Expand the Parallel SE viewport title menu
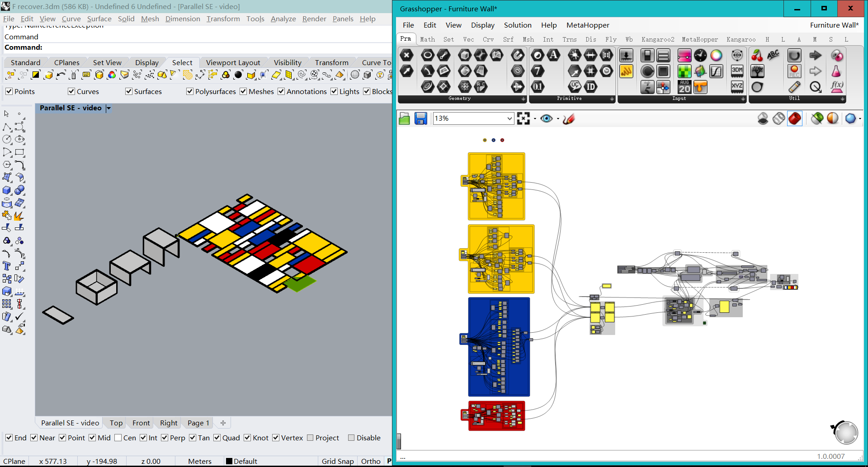This screenshot has height=467, width=868. point(108,108)
